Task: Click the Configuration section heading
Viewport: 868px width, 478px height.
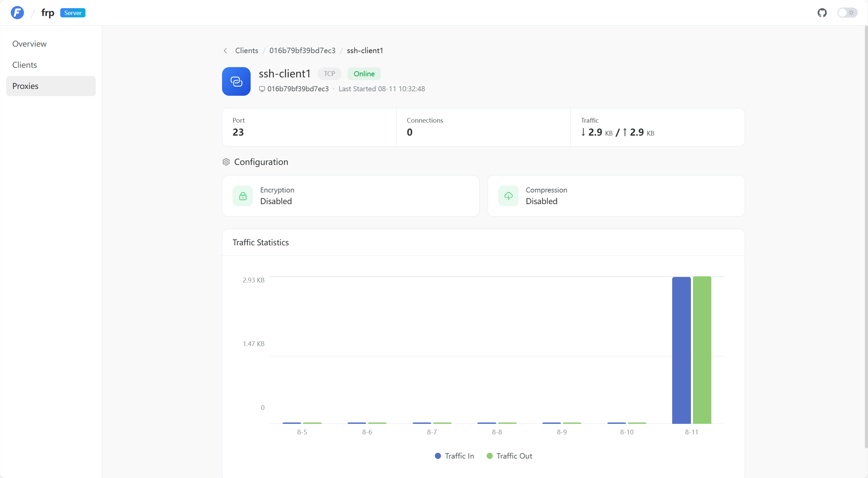Action: click(x=261, y=162)
